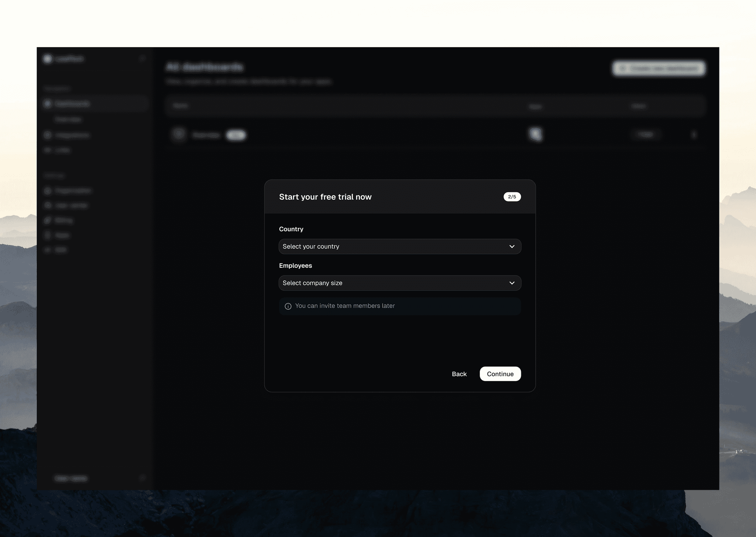
Task: Click the app logo in sidebar header
Action: point(47,59)
